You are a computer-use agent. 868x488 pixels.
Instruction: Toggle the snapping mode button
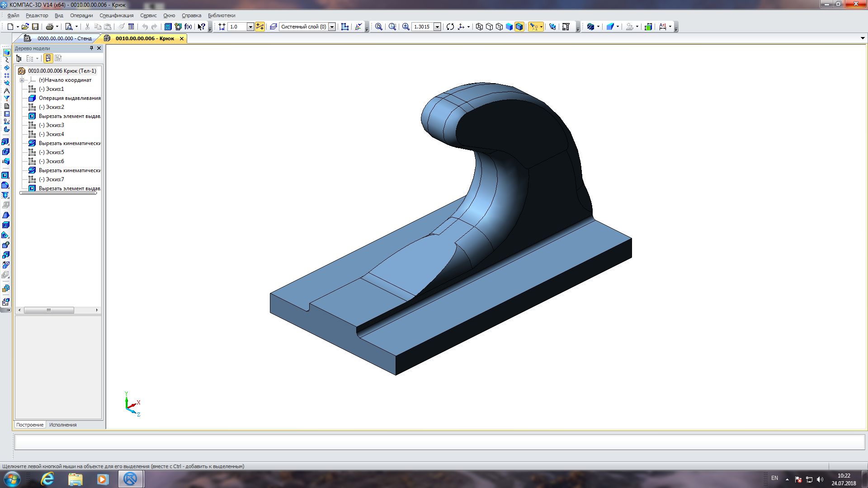pos(260,27)
